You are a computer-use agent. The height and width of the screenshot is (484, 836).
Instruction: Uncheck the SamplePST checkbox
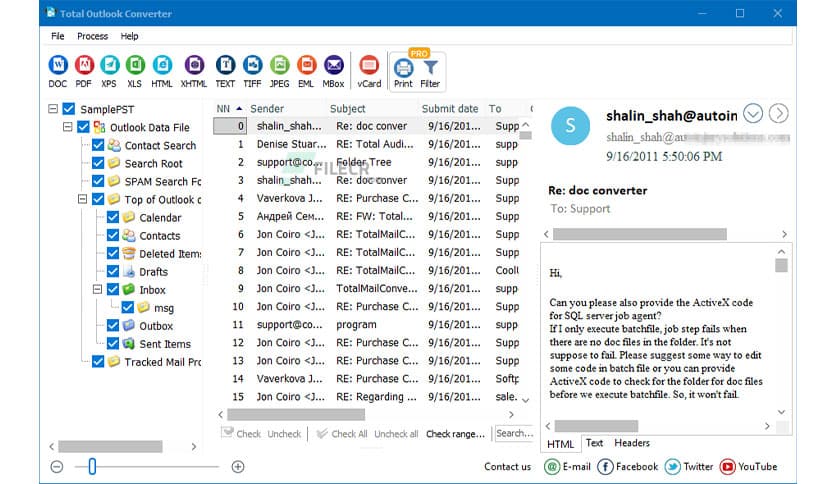point(69,109)
